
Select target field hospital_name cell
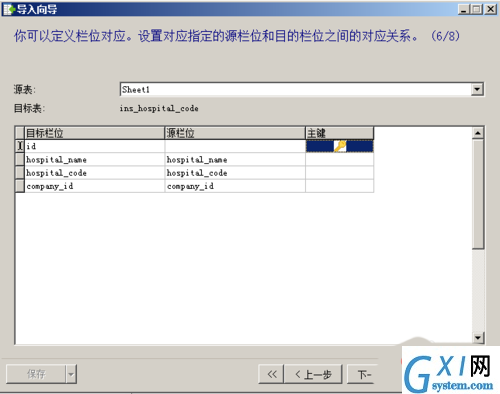[x=95, y=159]
